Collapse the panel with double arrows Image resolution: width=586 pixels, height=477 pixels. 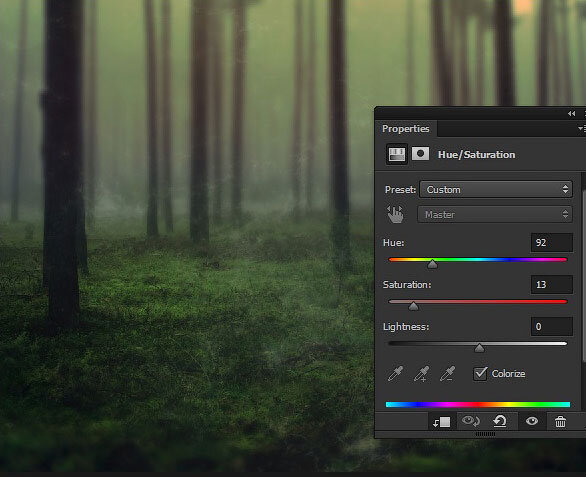(x=571, y=114)
